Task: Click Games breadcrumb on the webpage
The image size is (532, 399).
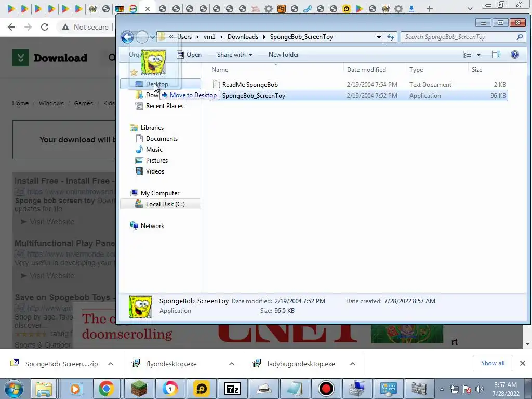Action: pyautogui.click(x=84, y=103)
